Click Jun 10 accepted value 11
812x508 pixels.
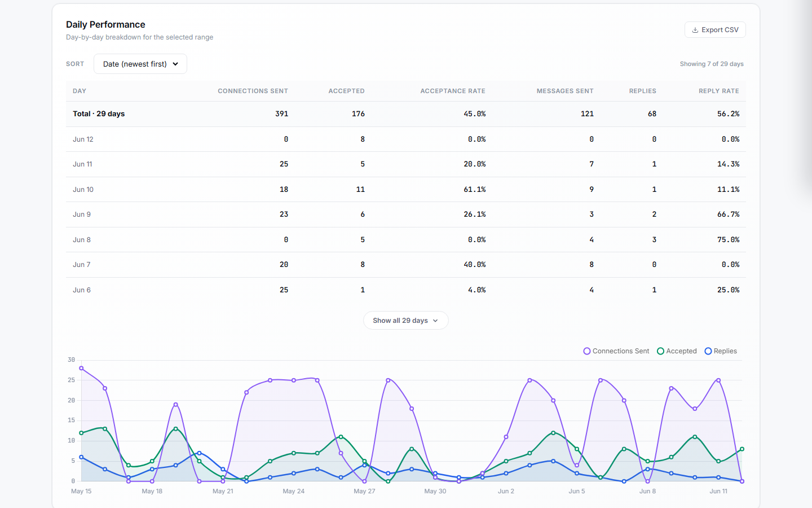360,190
